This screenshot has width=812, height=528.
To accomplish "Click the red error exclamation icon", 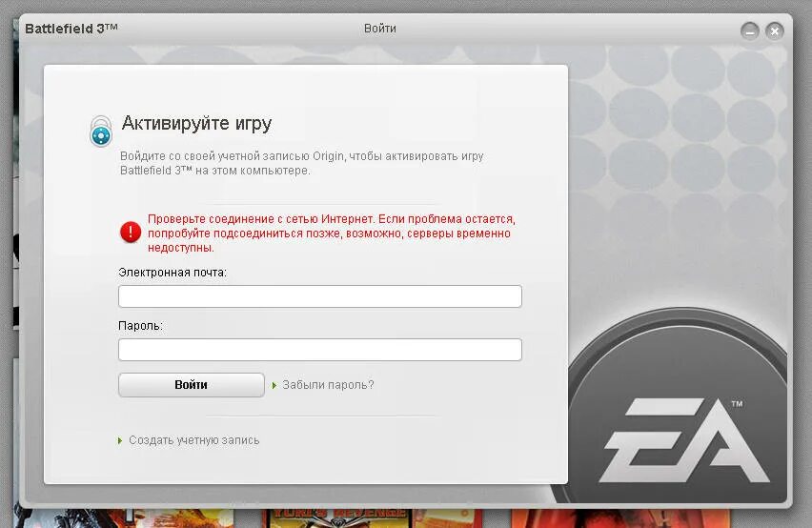I will tap(131, 233).
